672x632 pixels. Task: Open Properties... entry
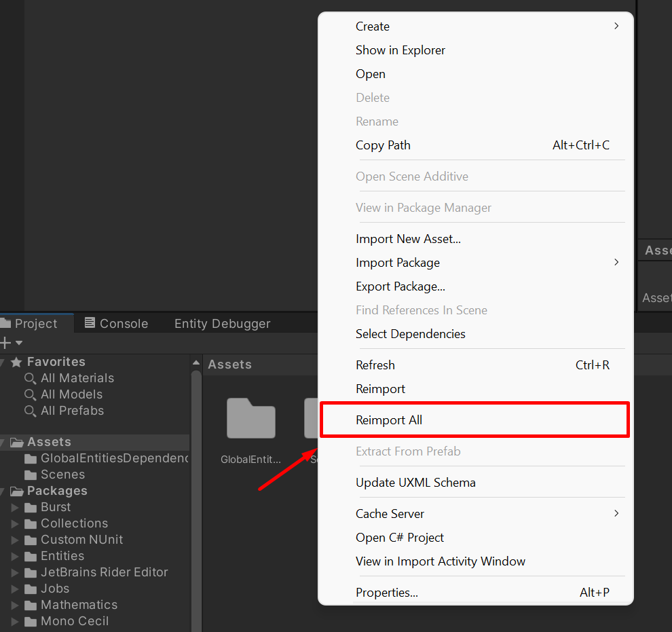[x=476, y=593]
